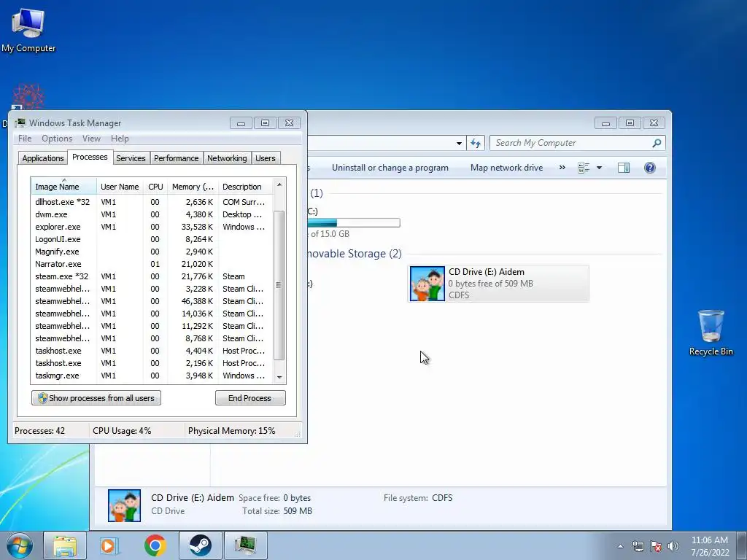Toggle the Explorer preview pane icon
Viewport: 747px width, 560px height.
(623, 168)
